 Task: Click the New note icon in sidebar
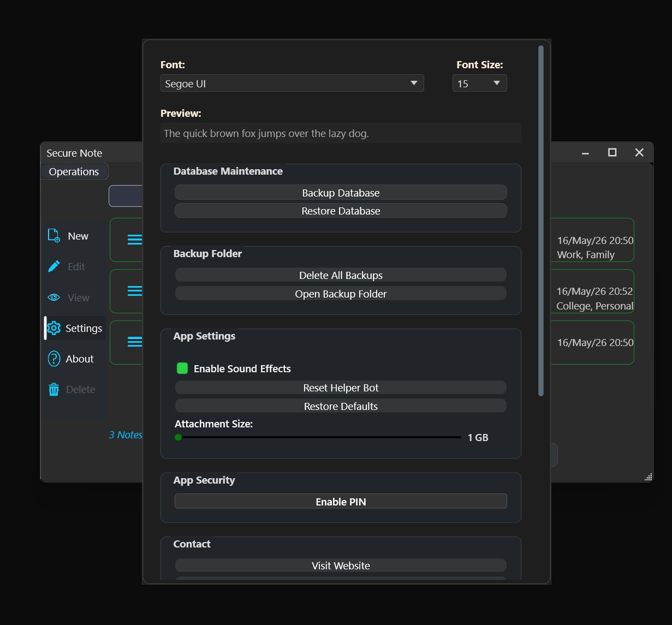click(x=54, y=236)
